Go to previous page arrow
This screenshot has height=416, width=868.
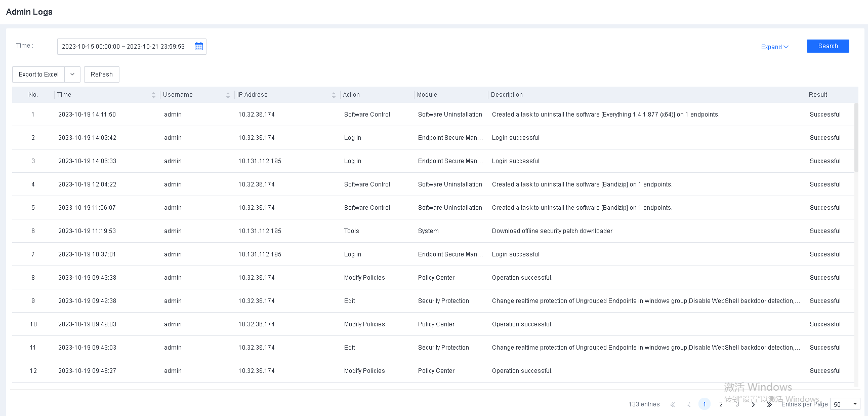pyautogui.click(x=689, y=404)
